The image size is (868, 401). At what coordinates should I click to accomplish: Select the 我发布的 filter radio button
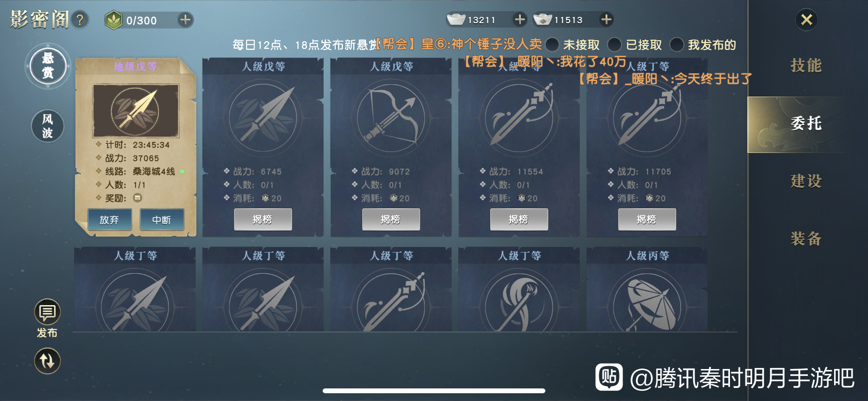(x=677, y=45)
